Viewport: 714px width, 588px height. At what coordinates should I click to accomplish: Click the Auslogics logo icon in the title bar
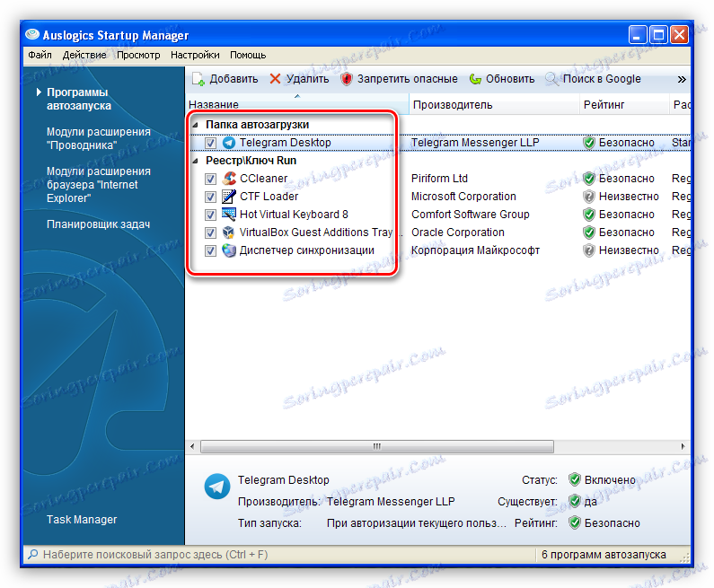coord(32,35)
